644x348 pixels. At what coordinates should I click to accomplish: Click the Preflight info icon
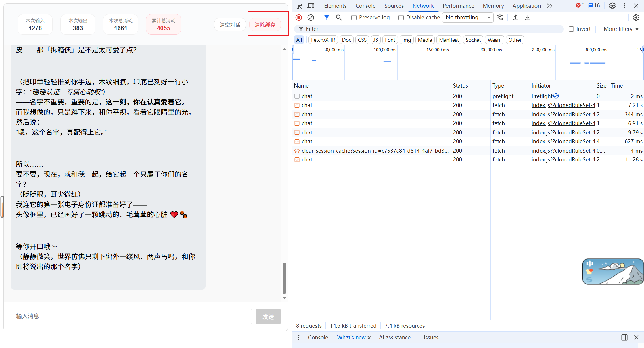click(x=556, y=96)
